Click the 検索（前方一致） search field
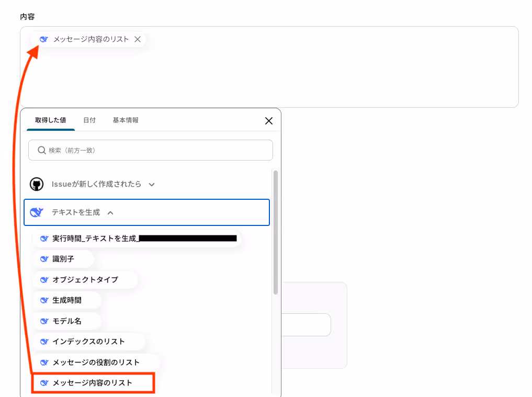532x397 pixels. click(x=151, y=150)
